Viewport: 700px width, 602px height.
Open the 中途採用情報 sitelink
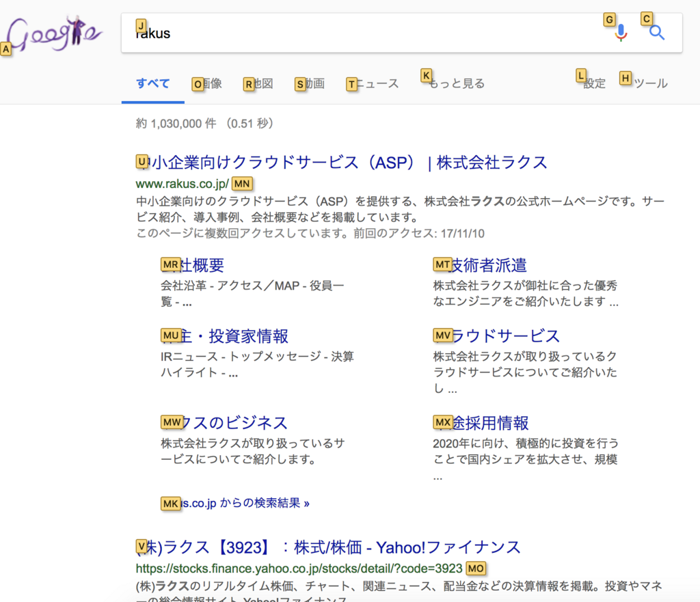tap(481, 422)
